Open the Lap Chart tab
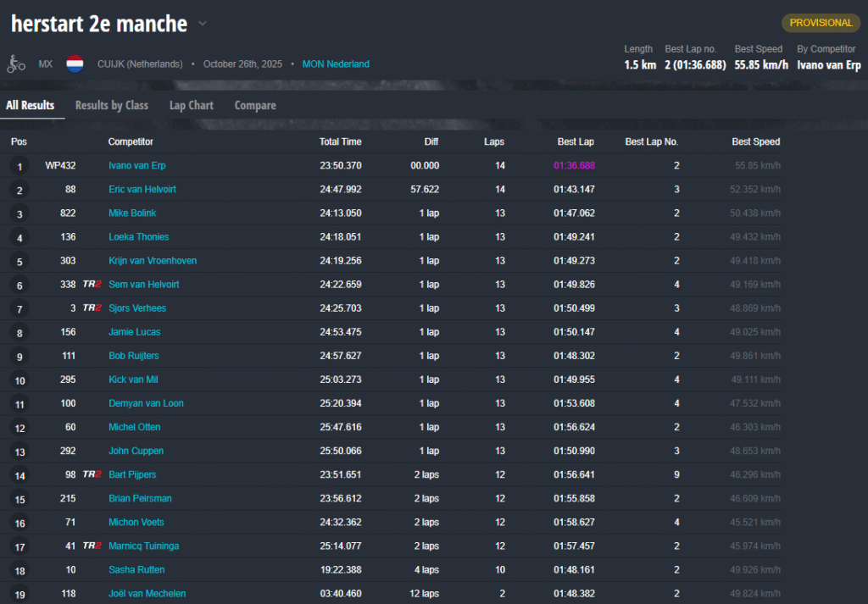The width and height of the screenshot is (868, 604). [191, 106]
